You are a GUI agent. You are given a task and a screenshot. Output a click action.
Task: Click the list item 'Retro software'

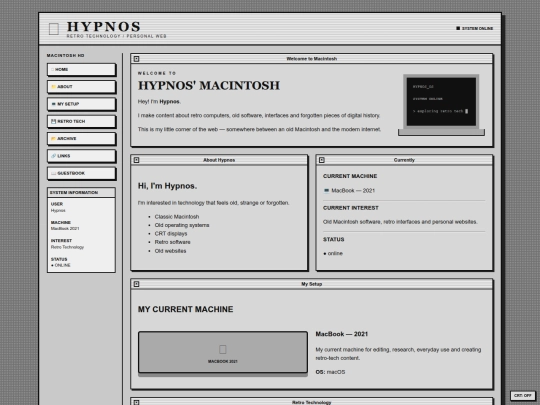coord(172,242)
